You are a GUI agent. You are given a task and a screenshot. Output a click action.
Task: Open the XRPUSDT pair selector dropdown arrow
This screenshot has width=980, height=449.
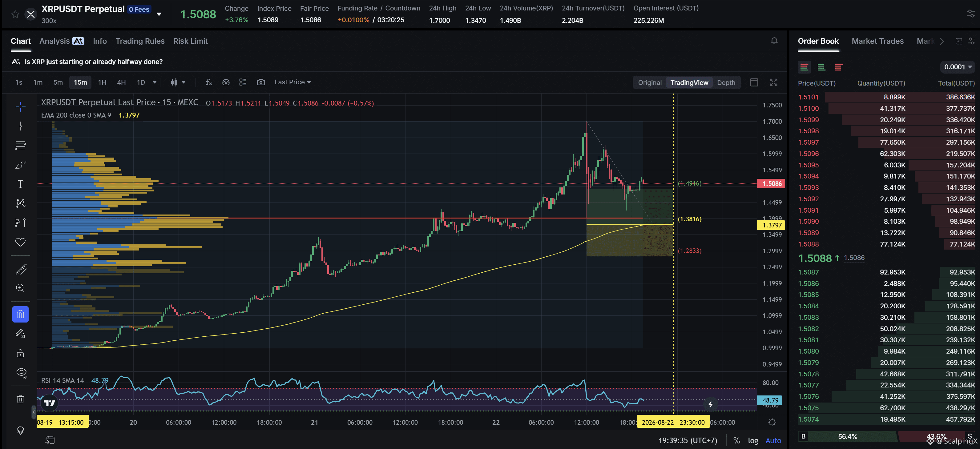coord(159,14)
